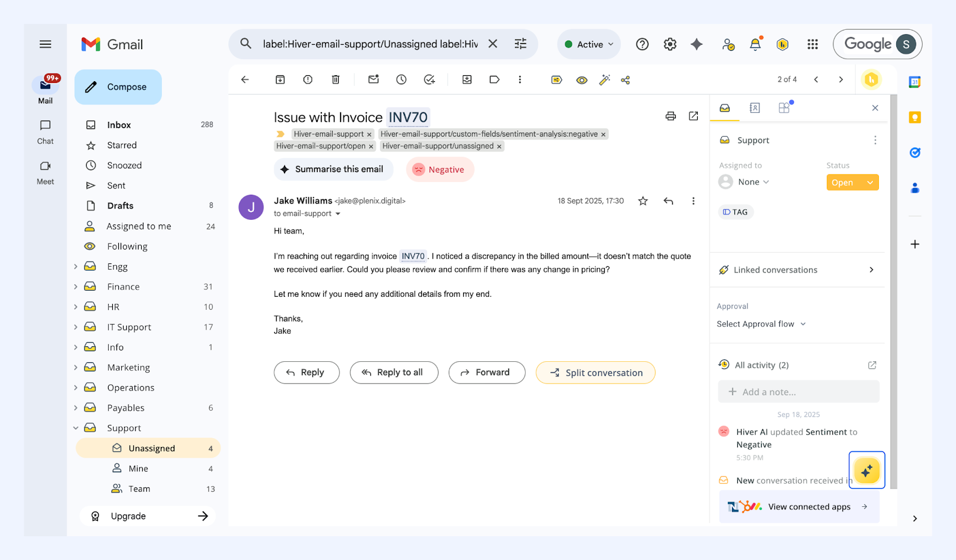
Task: Click the Upgrade button
Action: [148, 516]
